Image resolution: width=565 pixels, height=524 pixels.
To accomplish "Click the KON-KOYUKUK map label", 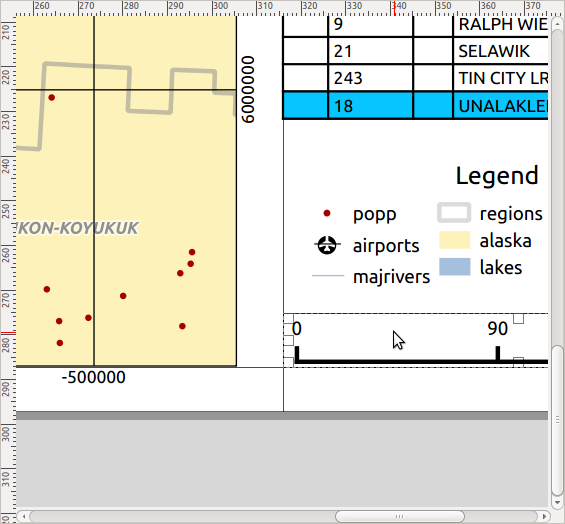I will (x=78, y=228).
